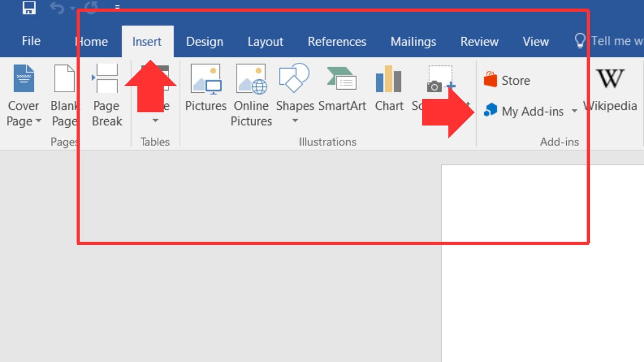Expand the Undo history dropdown arrow
Image resolution: width=644 pixels, height=362 pixels.
point(72,8)
